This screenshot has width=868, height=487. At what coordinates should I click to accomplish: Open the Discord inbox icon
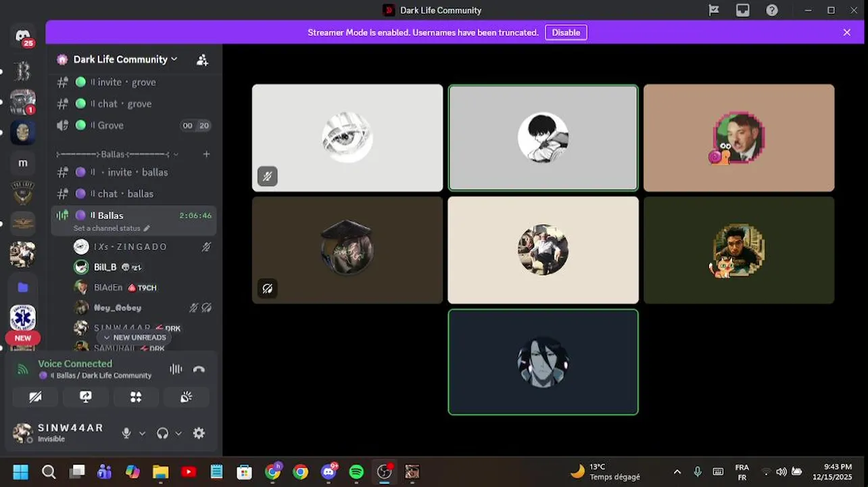(x=743, y=10)
